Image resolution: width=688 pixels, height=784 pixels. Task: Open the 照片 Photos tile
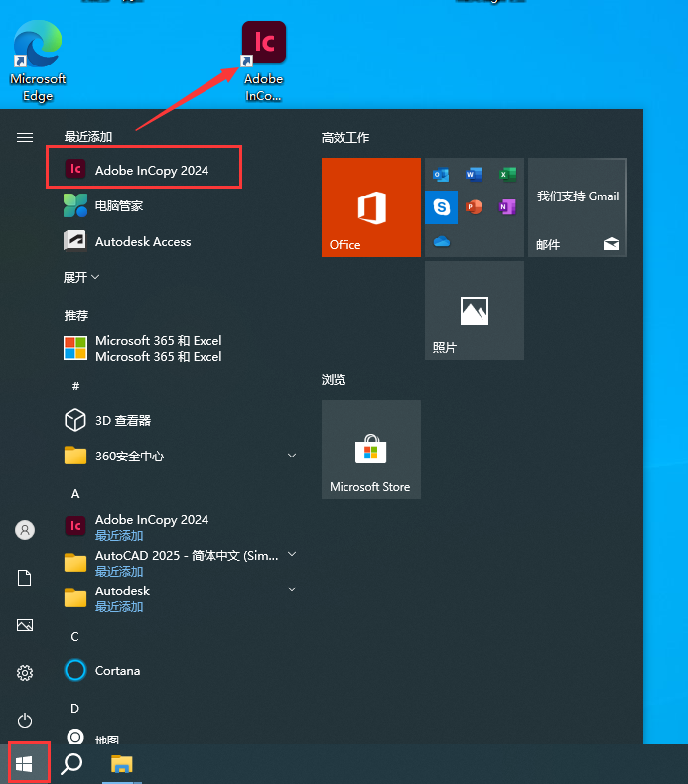coord(475,311)
